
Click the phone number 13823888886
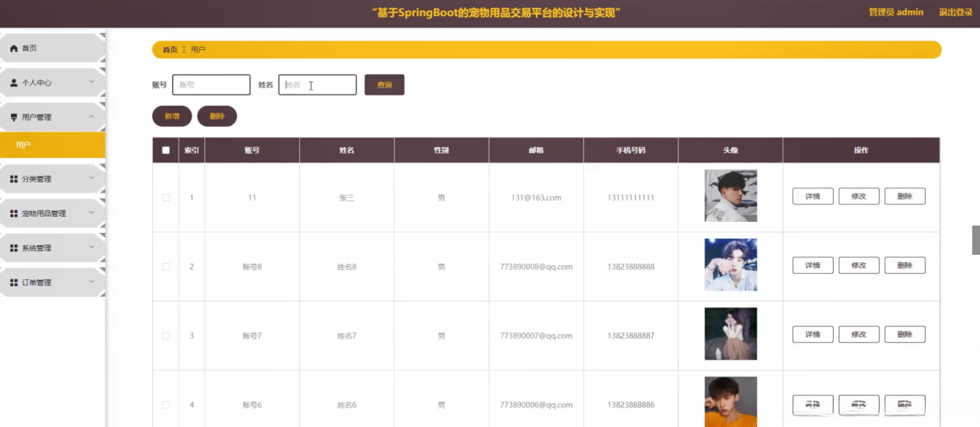631,404
